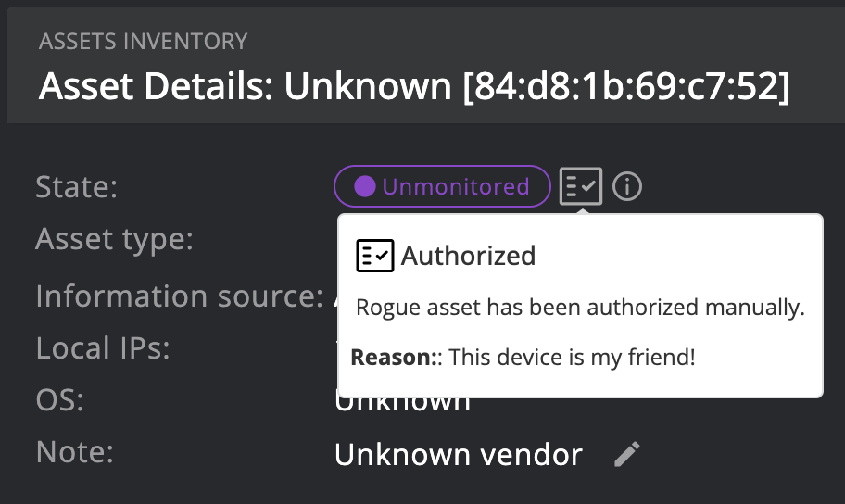The image size is (845, 504).
Task: Click the 'OS:' field label
Action: (x=57, y=400)
